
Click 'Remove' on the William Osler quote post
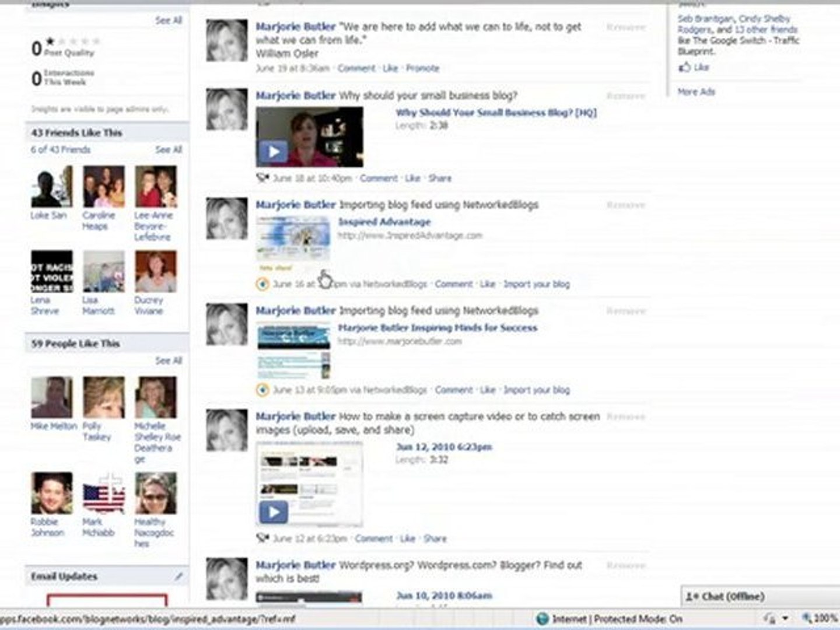coord(626,27)
